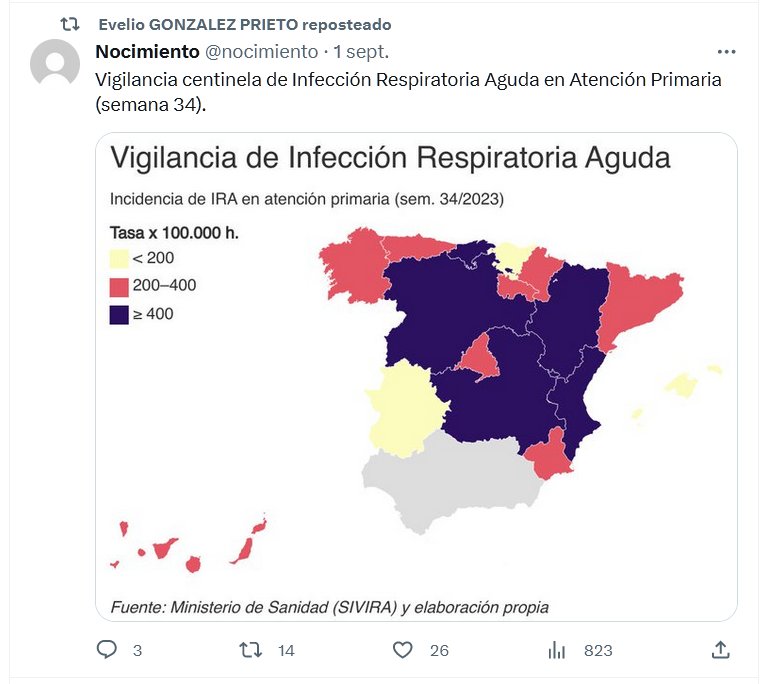Open the three-dot more options menu
Viewport: 762px width, 684px height.
[x=727, y=52]
